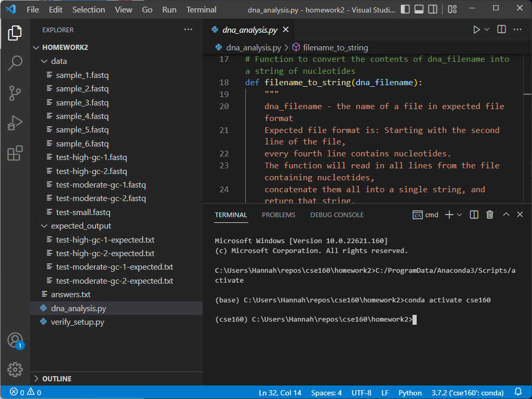
Task: Split the editor to the right
Action: [501, 30]
